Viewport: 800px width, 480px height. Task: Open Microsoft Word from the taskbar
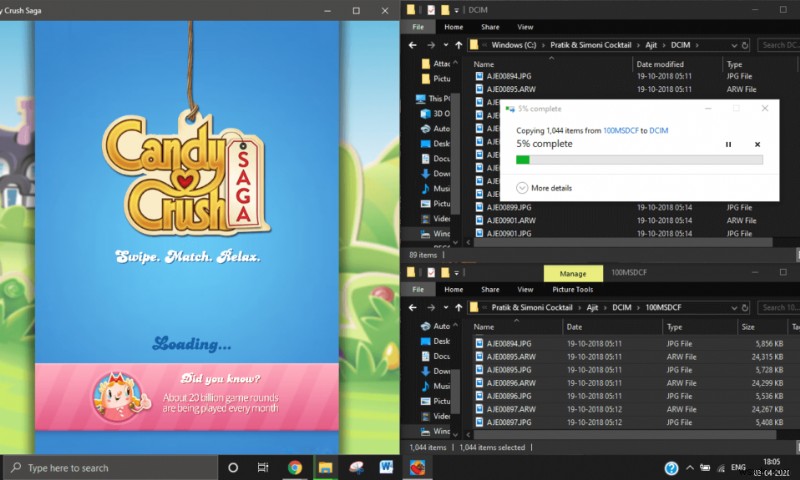[386, 467]
